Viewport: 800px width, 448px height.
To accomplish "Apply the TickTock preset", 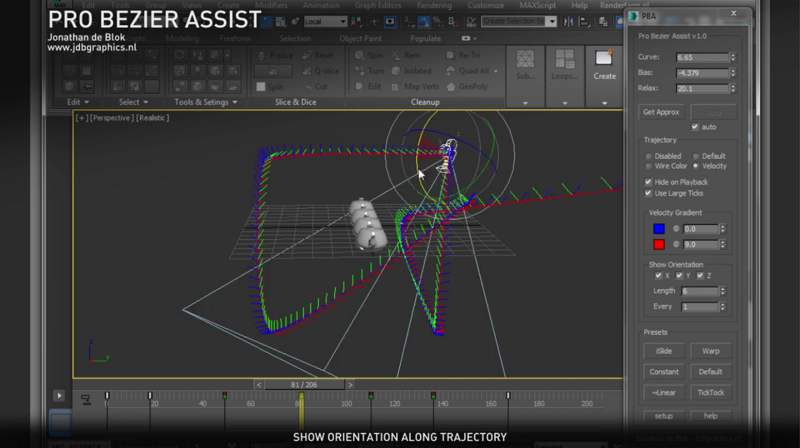I will 711,393.
